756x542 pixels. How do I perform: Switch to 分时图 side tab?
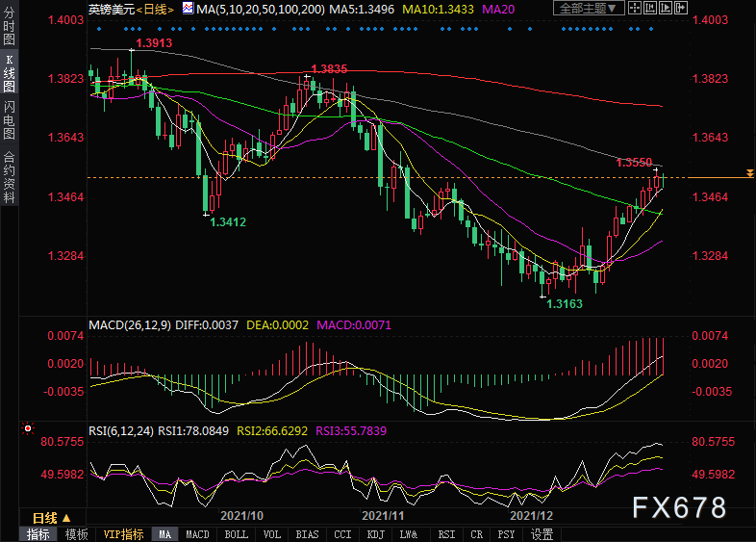[x=9, y=26]
